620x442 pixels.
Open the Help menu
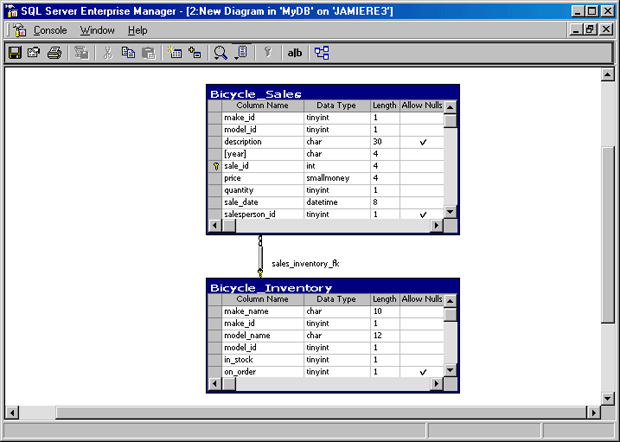coord(138,30)
